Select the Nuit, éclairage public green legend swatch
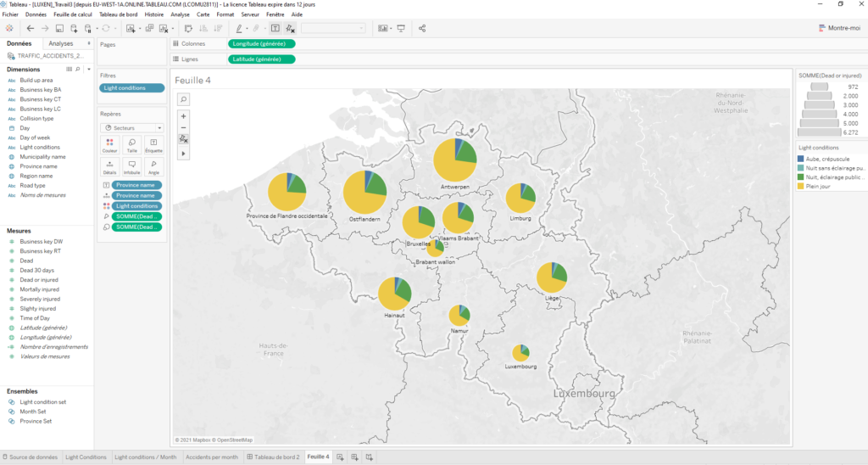868x465 pixels. [800, 177]
